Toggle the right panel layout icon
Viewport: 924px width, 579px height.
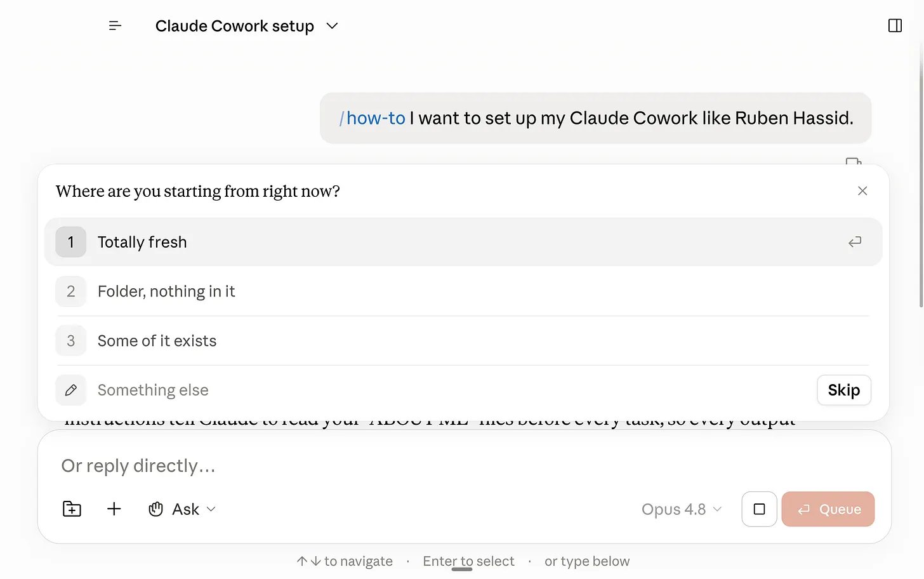(895, 25)
